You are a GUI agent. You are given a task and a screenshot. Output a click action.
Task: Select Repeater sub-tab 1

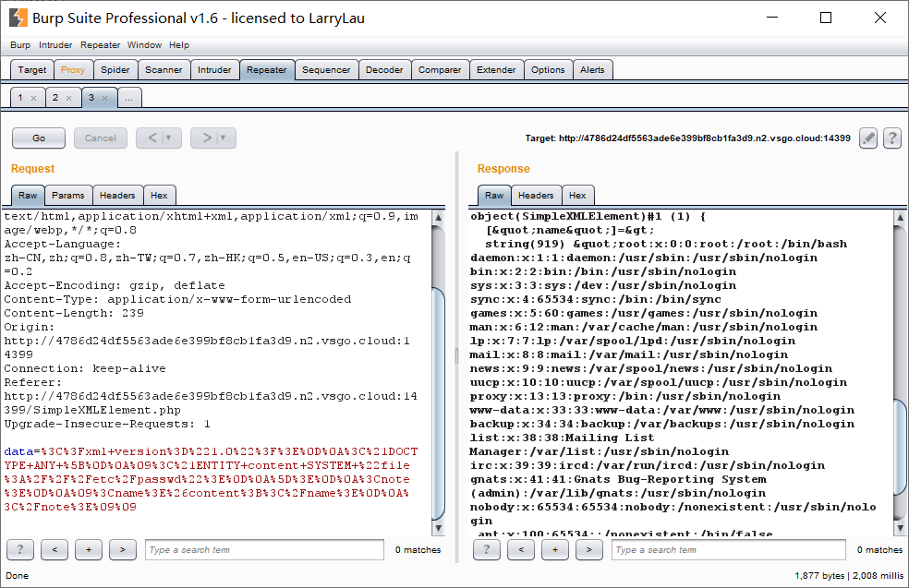[20, 97]
